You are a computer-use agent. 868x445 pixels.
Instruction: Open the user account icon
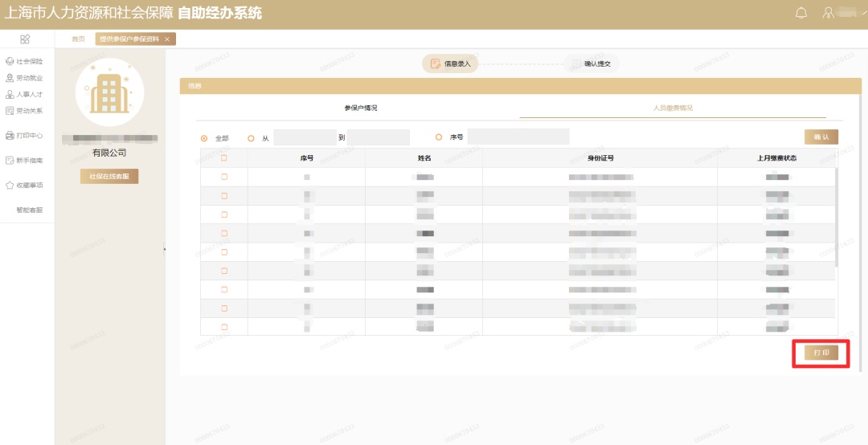click(x=830, y=13)
